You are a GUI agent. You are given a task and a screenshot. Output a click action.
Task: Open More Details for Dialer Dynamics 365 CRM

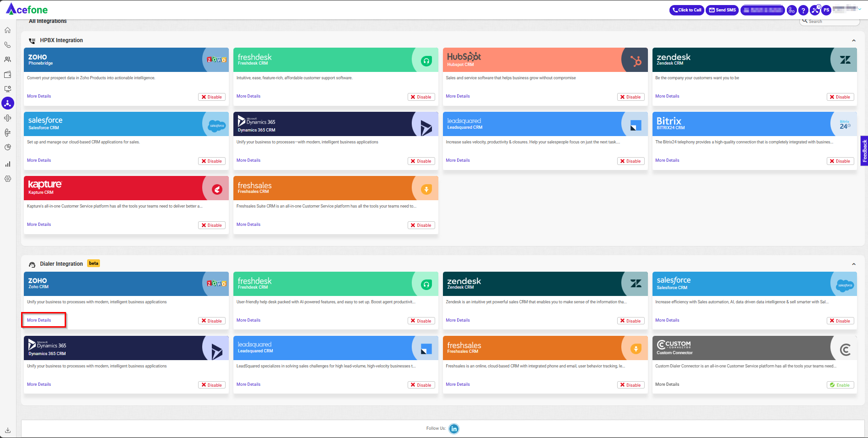39,384
